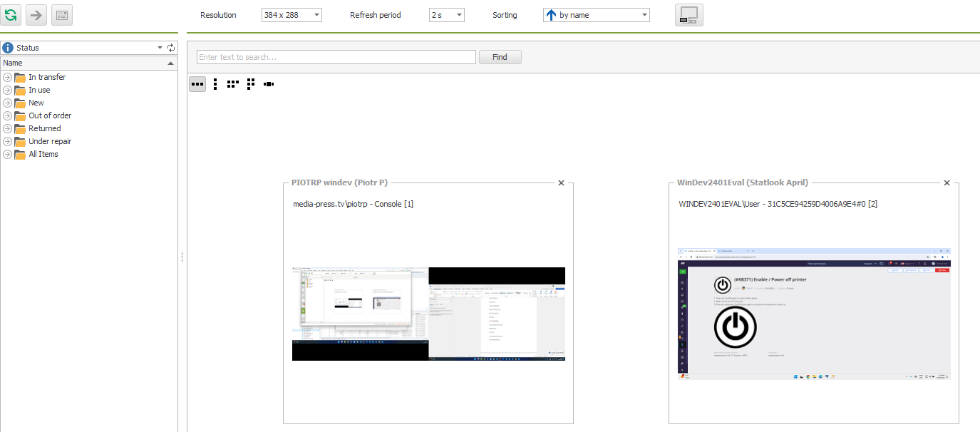
Task: Select the vertical column layout icon
Action: pyautogui.click(x=215, y=84)
